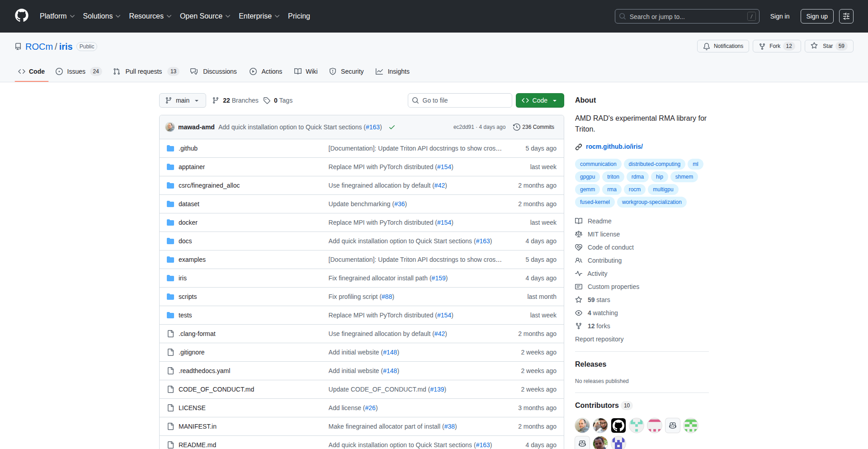Open the main branch dropdown
Screen dimensions: 868x449
point(183,100)
